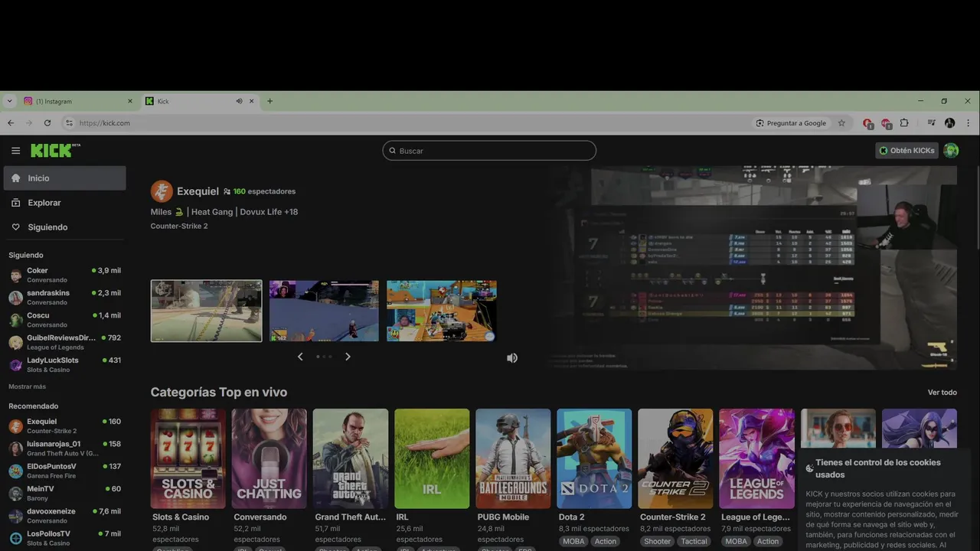This screenshot has height=551, width=980.
Task: Open Siguiendo in sidebar
Action: [64, 227]
